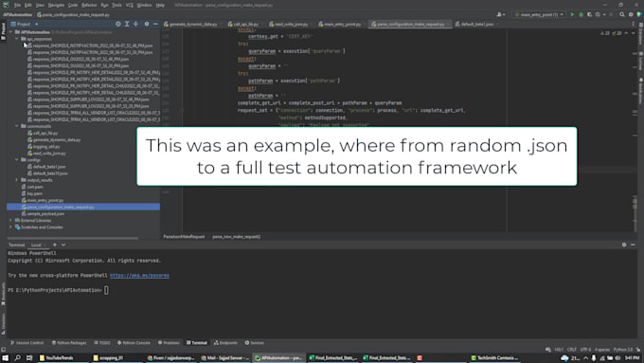Click Collapse All icon in Project panel
644x363 pixels.
pyautogui.click(x=136, y=24)
